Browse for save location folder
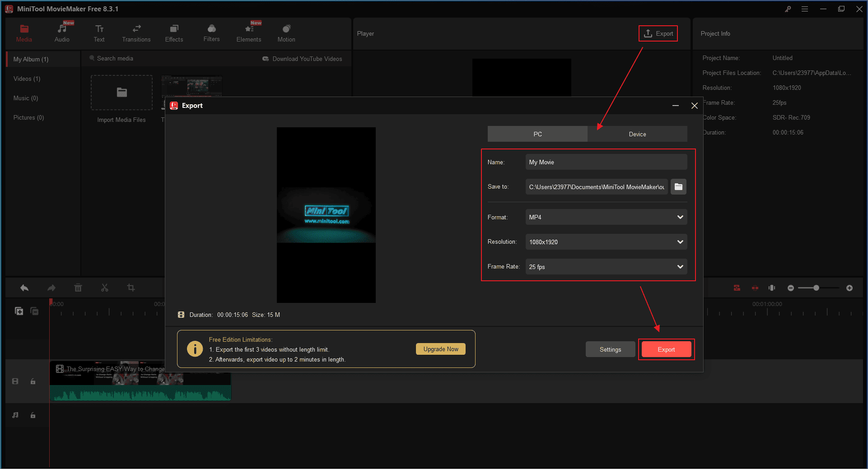Screen dimensions: 868x469 [x=678, y=187]
